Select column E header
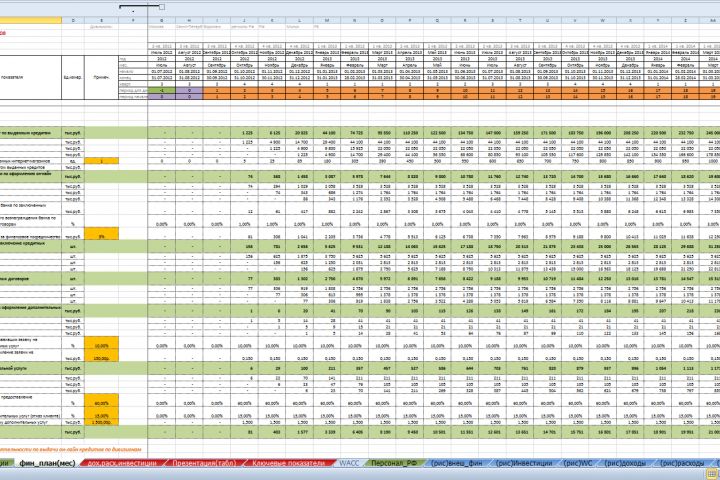The height and width of the screenshot is (480, 720). click(101, 20)
